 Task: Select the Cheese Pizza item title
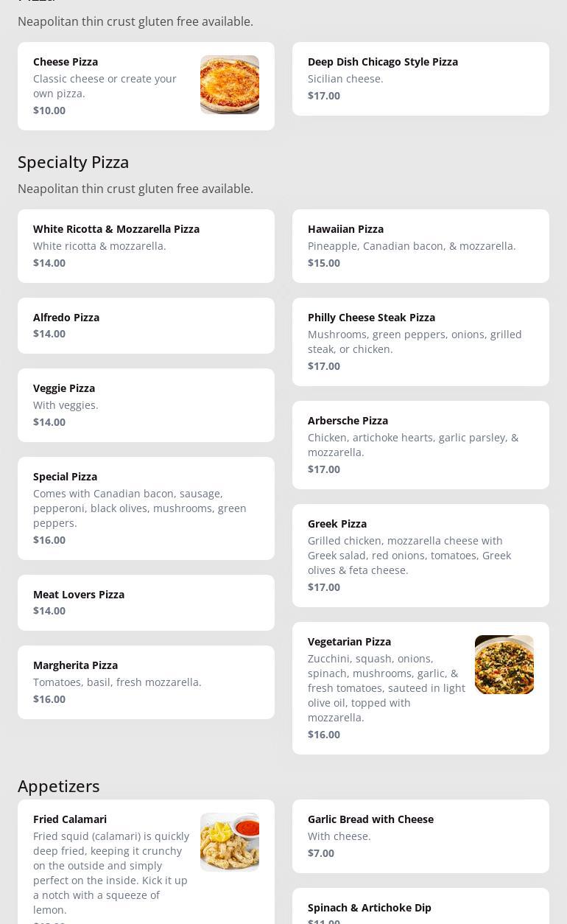(66, 62)
